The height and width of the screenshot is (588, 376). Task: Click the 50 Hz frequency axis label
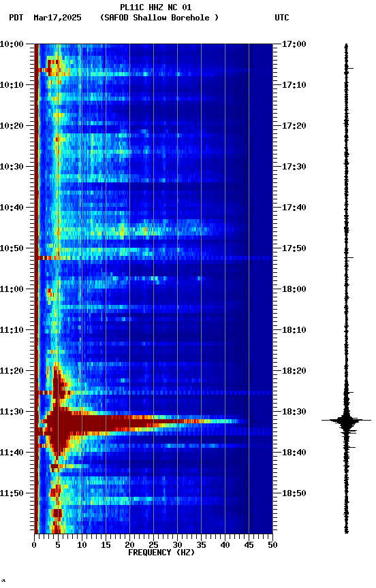(273, 545)
